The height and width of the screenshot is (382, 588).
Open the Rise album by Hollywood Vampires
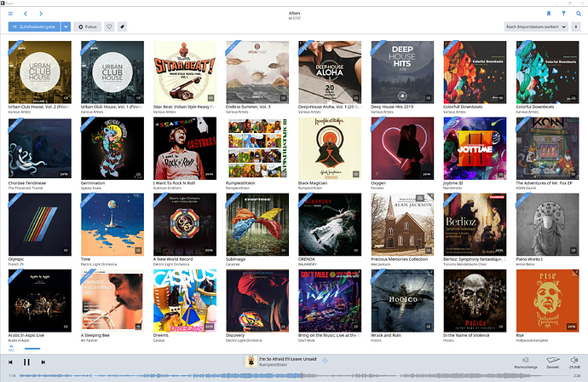tap(547, 301)
